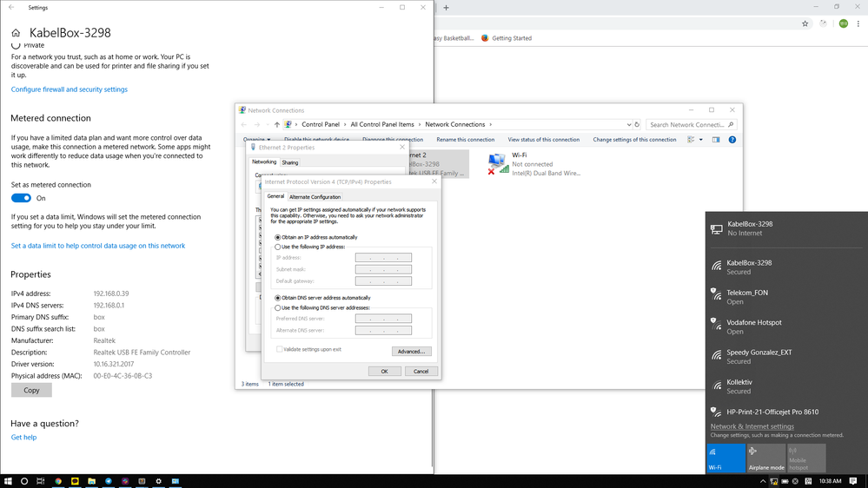The image size is (868, 488).
Task: Open the Sharing tab in Ethernet 2 Properties
Action: pos(290,162)
